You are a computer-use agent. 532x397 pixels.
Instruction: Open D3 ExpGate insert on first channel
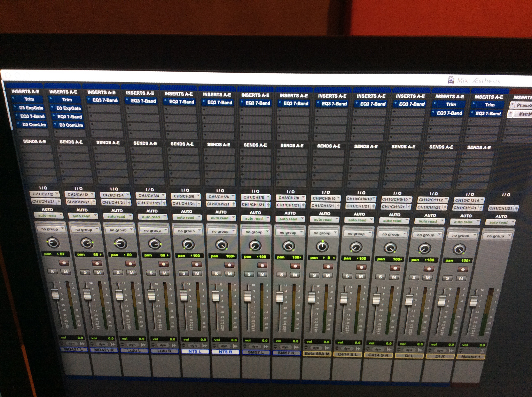point(31,108)
